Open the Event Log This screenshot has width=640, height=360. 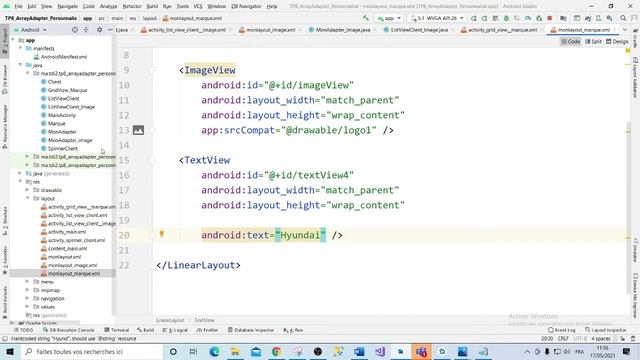point(562,330)
